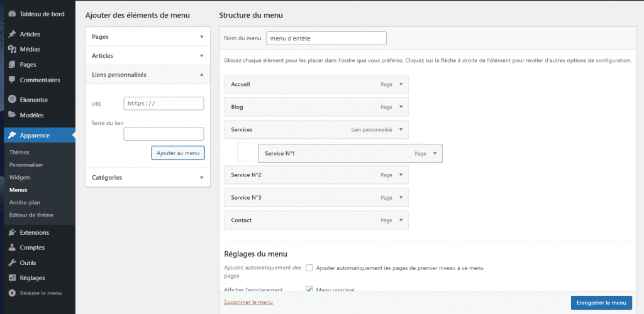Screen dimensions: 644x314
Task: Enable automatic adding of first-level pages
Action: (309, 268)
